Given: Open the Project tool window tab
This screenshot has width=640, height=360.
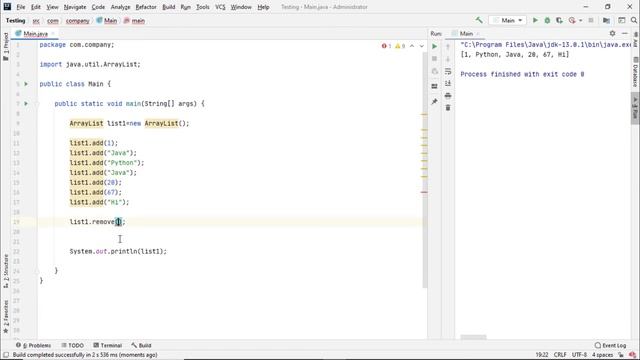Looking at the screenshot, I should coord(6,47).
